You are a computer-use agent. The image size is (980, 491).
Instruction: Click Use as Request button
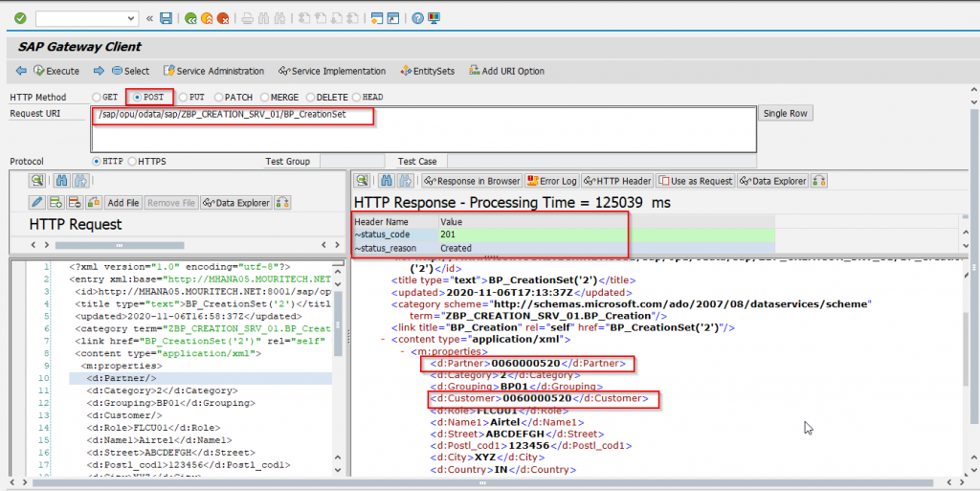695,181
